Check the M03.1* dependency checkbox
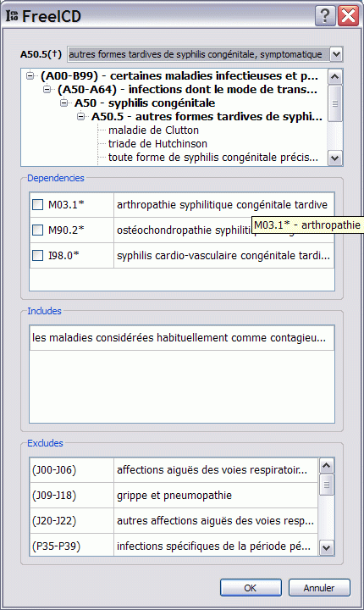Viewport: 364px width, 610px height. pyautogui.click(x=38, y=205)
